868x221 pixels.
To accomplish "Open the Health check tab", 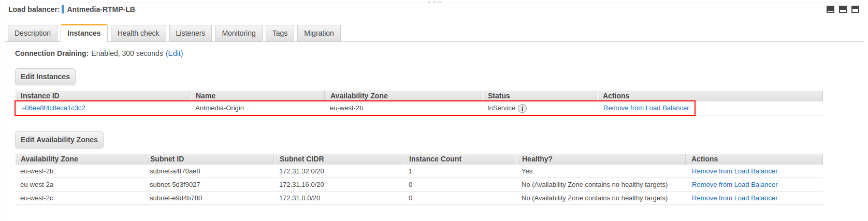I will tap(138, 33).
